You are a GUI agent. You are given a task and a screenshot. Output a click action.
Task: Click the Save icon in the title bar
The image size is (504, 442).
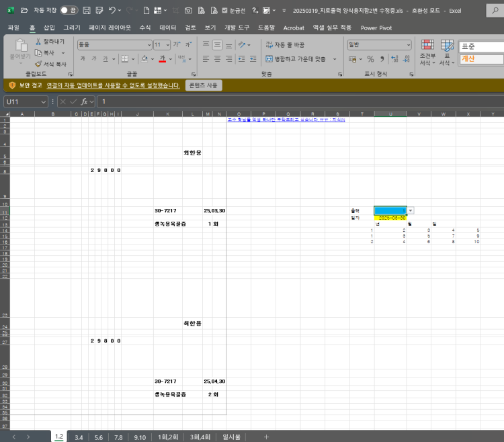87,11
